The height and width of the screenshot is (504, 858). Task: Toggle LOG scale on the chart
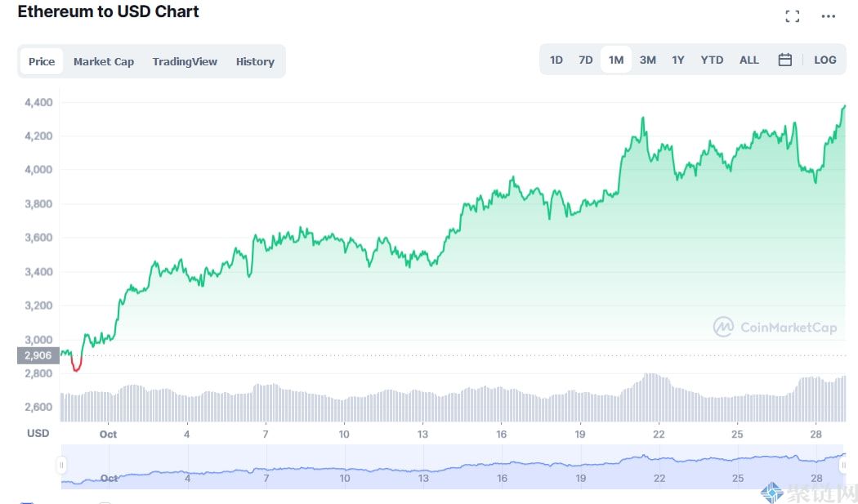[825, 60]
